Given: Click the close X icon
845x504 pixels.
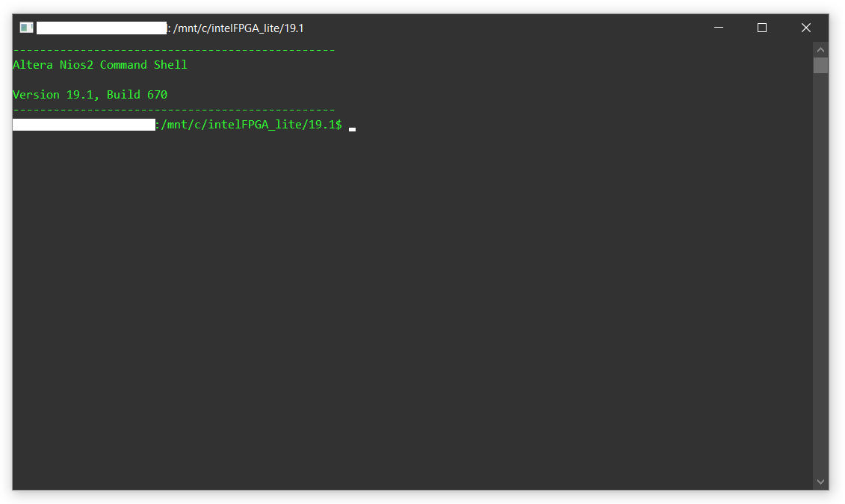Looking at the screenshot, I should click(805, 27).
